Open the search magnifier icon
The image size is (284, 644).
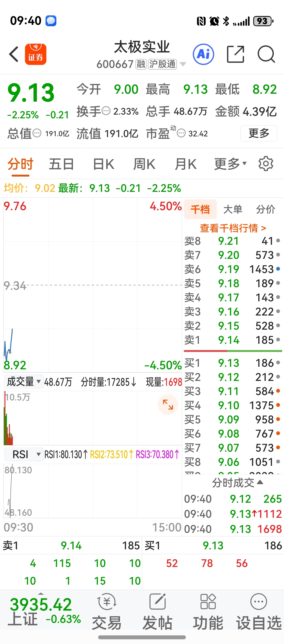266,54
